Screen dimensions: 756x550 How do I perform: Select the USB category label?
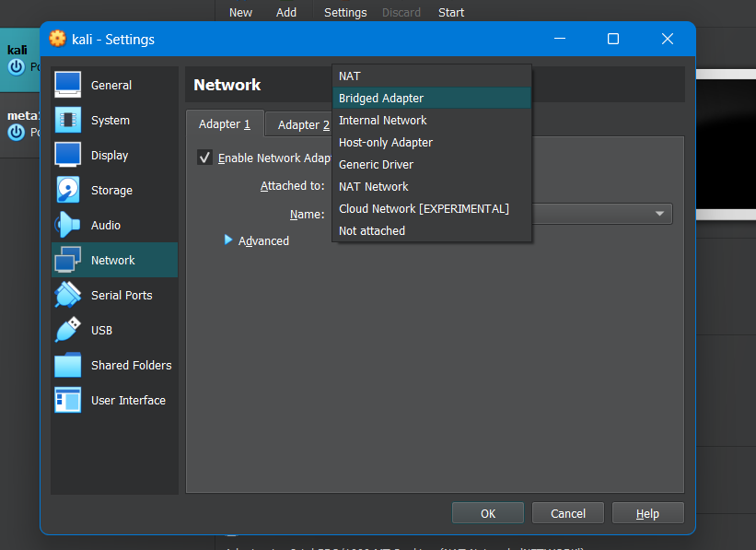coord(101,331)
